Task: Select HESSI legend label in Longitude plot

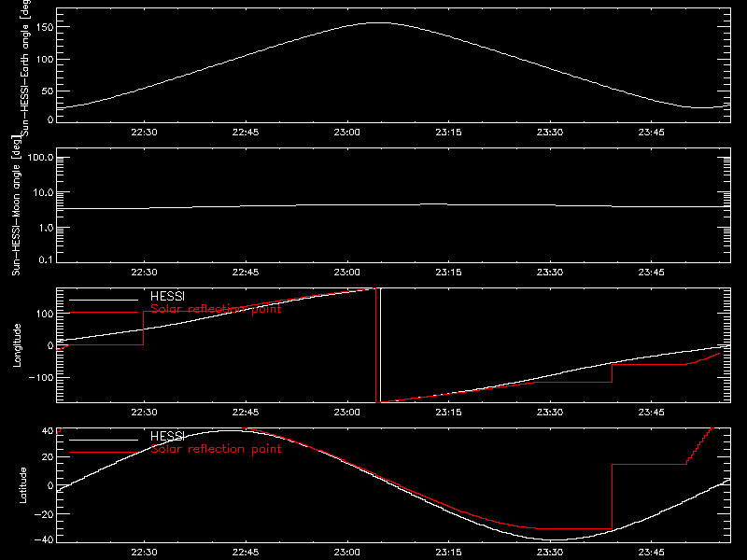Action: pos(167,296)
